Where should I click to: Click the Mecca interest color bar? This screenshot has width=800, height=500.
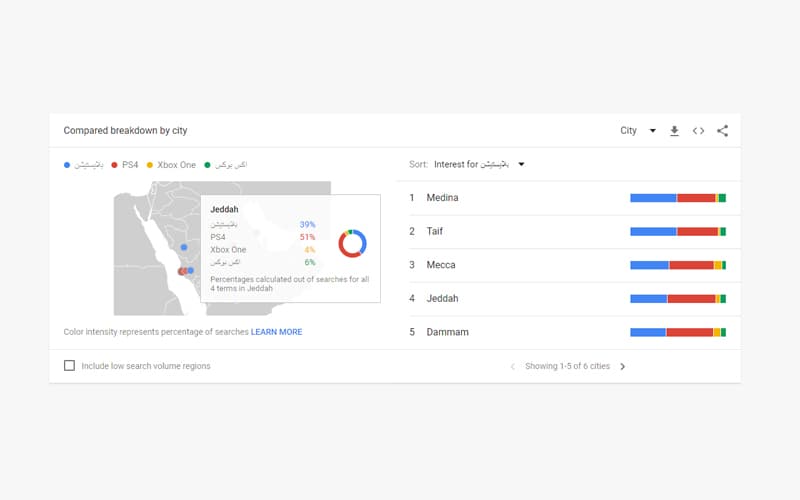(x=677, y=265)
